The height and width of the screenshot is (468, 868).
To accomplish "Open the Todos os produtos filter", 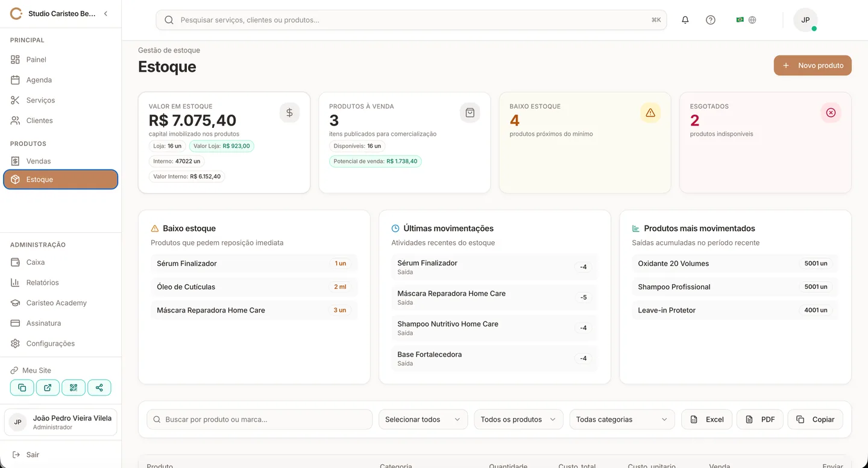I will click(518, 419).
